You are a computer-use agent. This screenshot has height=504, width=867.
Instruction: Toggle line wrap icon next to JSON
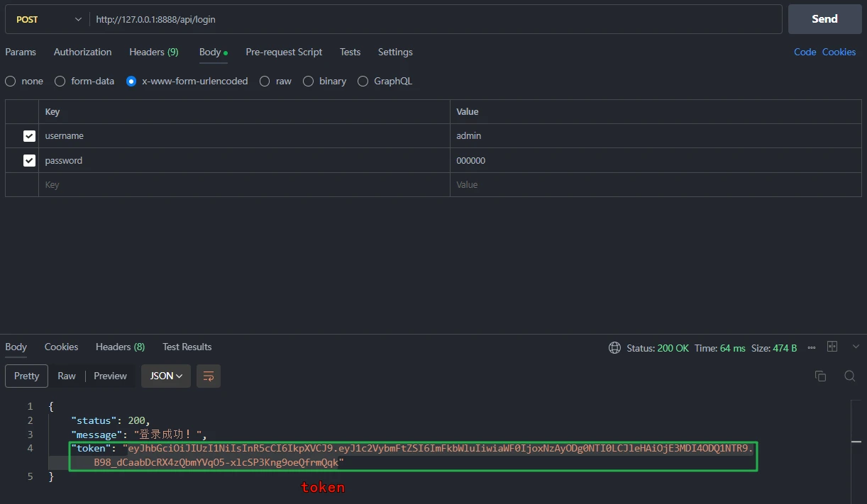click(209, 376)
